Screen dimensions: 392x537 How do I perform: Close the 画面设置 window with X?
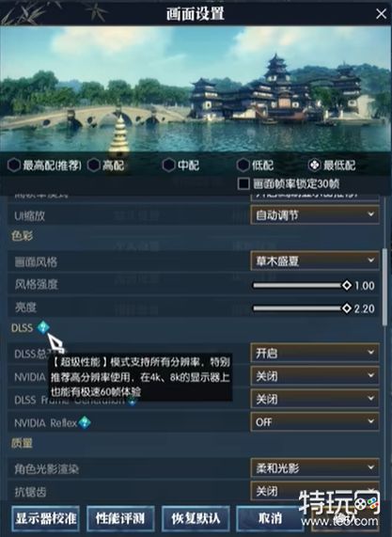point(381,14)
